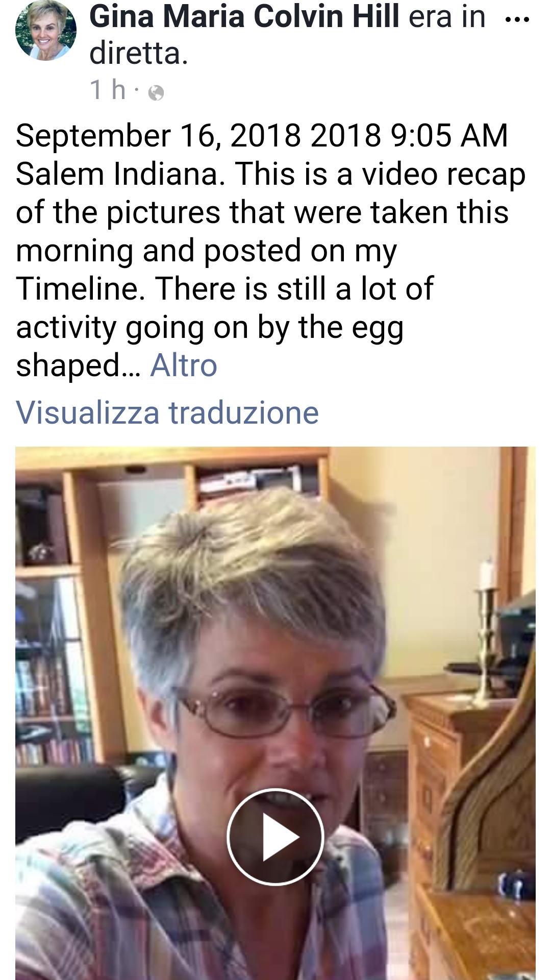Play the live video recording
Screen dimensions: 551x980
275,837
